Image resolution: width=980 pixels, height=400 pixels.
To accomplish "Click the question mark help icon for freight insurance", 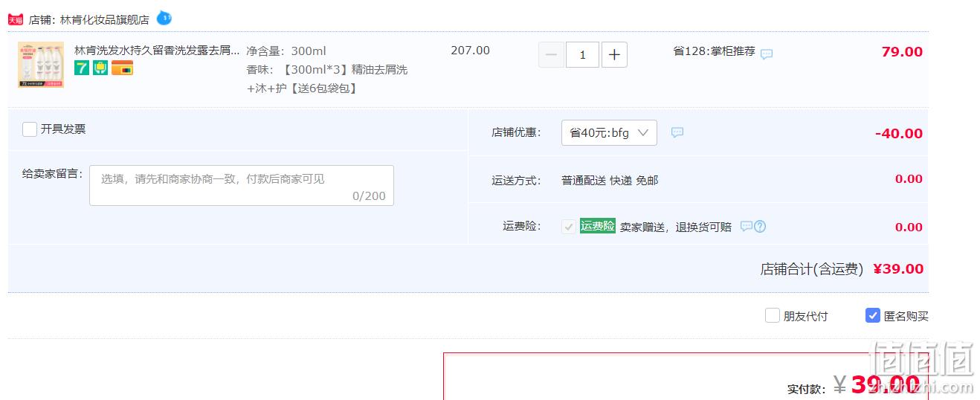I will tap(760, 227).
